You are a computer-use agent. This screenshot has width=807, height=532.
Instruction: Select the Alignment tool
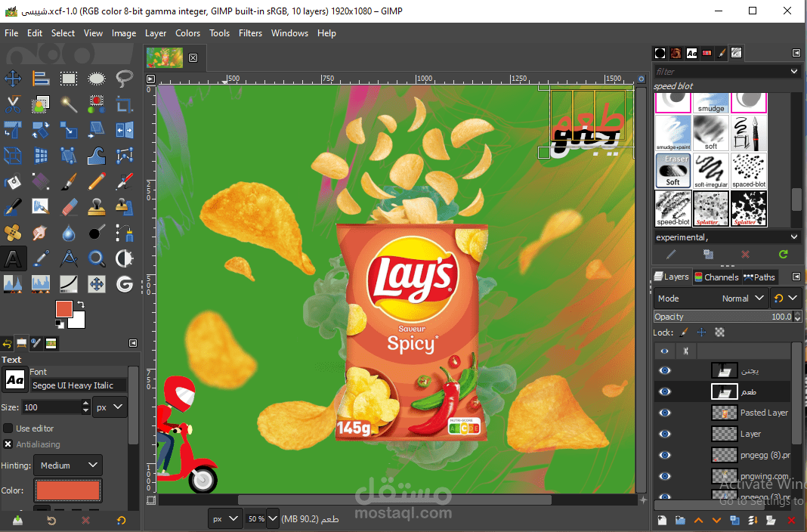41,78
